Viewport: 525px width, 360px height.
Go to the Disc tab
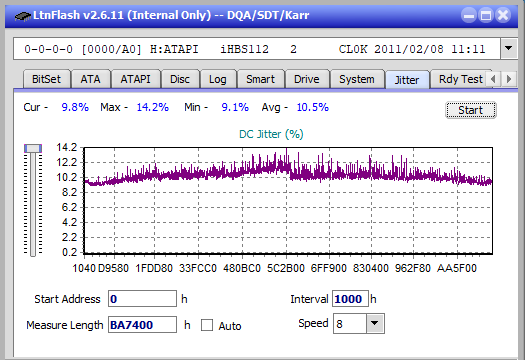(x=180, y=79)
